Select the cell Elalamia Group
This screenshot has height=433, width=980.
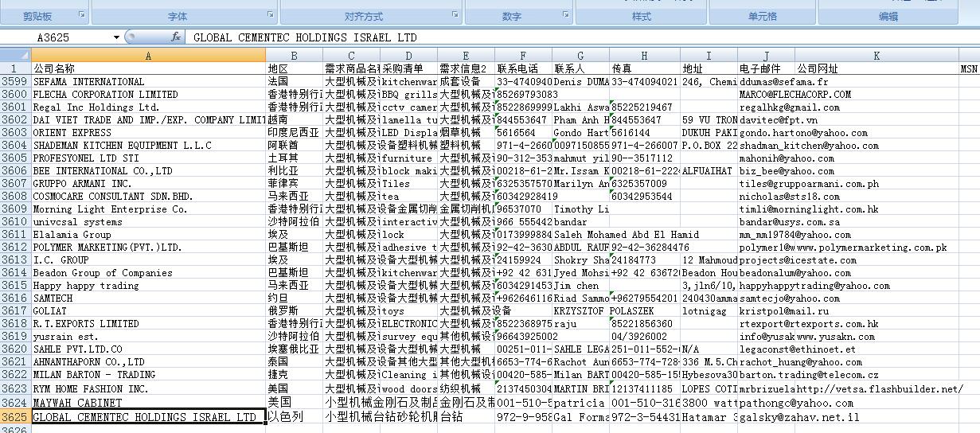148,234
